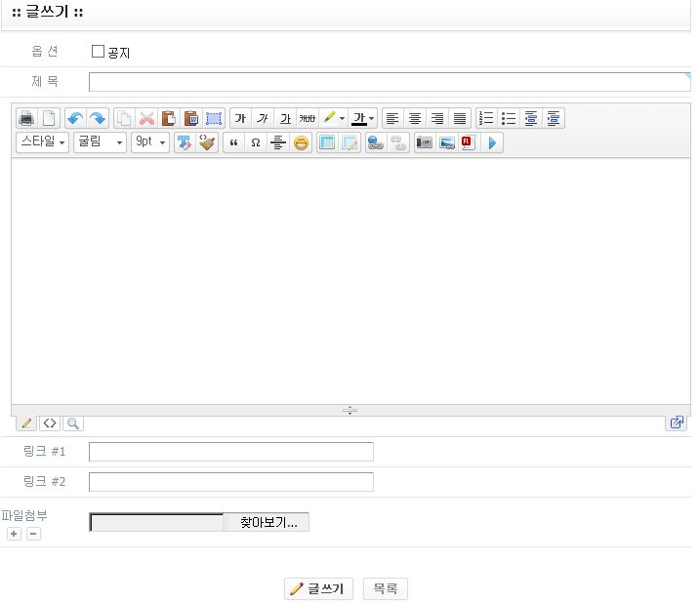
Task: Open the 스타일 style dropdown
Action: pos(42,142)
